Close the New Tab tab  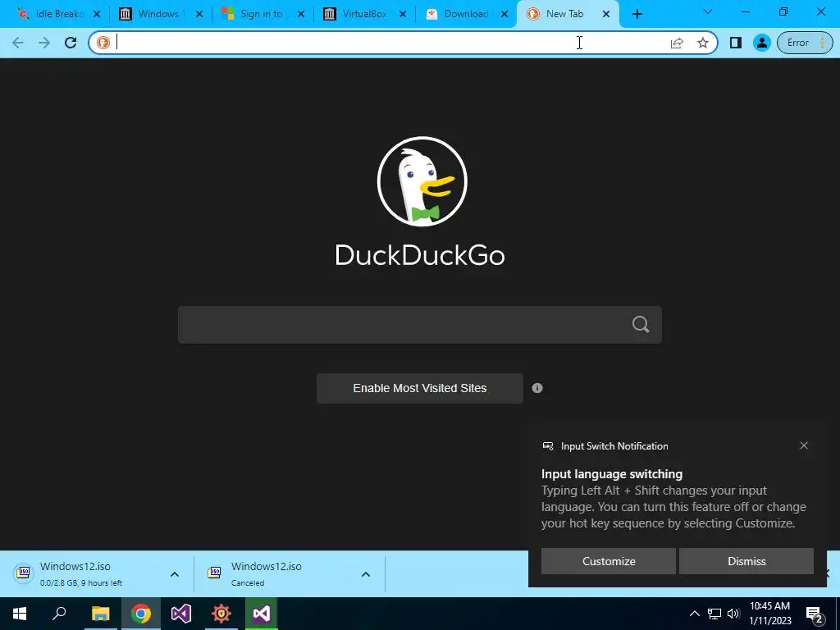[x=606, y=15]
